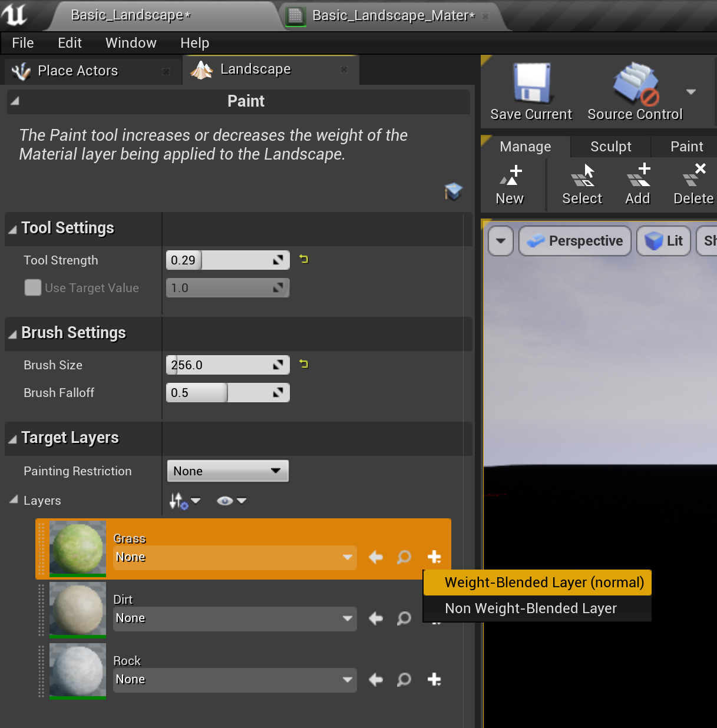Open the Perspective viewport dropdown
The image size is (717, 728).
point(574,241)
